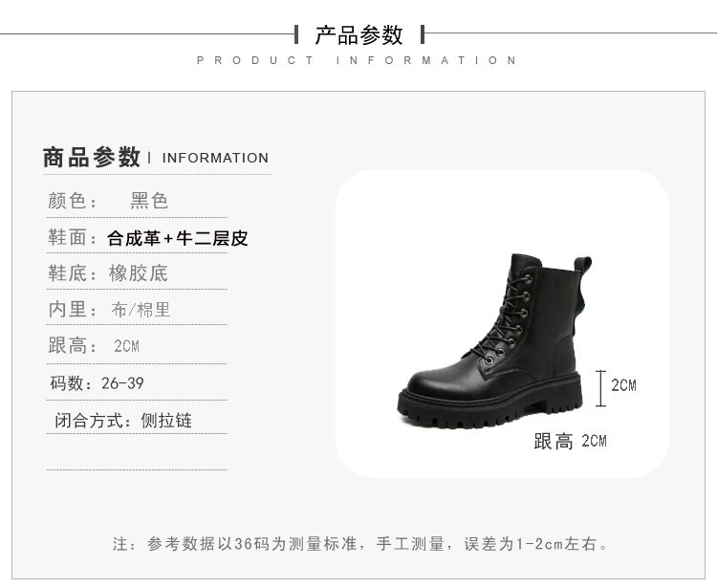
Task: Click the PRODUCT INFORMATION subtitle
Action: 357,60
